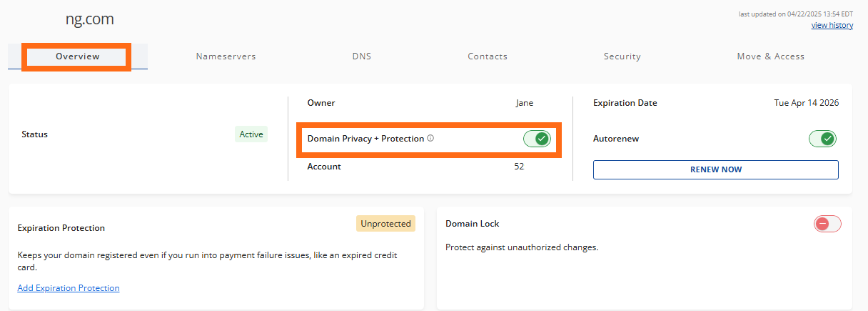The height and width of the screenshot is (311, 868).
Task: Click the view history link
Action: tap(832, 25)
